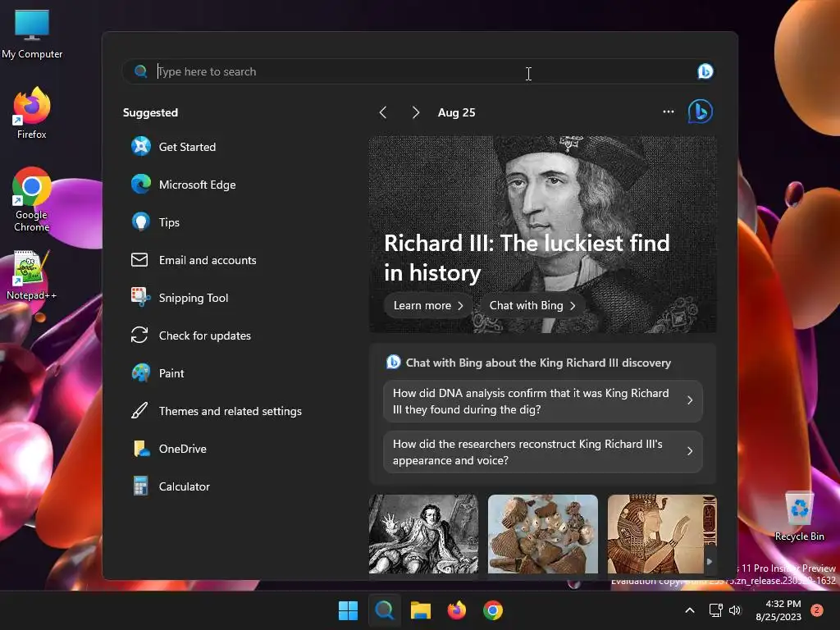Click the Bing icon in search box
This screenshot has width=840, height=630.
pyautogui.click(x=705, y=71)
